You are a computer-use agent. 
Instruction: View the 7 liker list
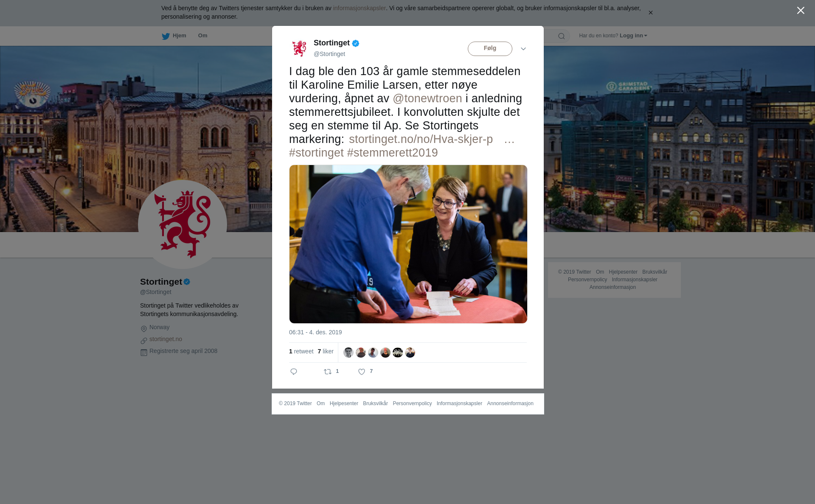click(x=326, y=351)
